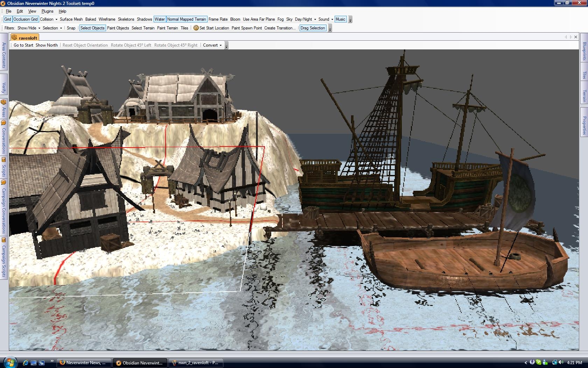
Task: Launch Internet Explorer from quick launch
Action: click(26, 363)
